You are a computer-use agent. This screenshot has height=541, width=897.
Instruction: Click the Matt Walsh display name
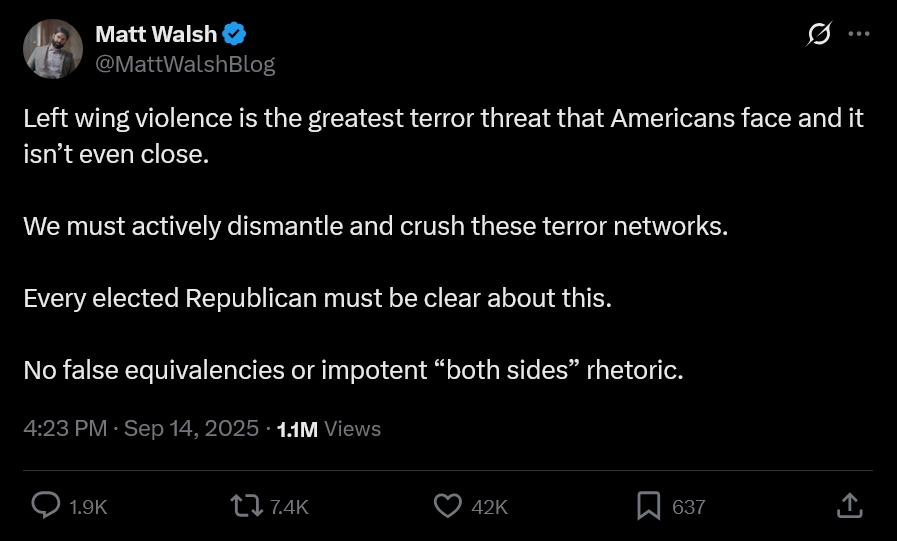(155, 34)
